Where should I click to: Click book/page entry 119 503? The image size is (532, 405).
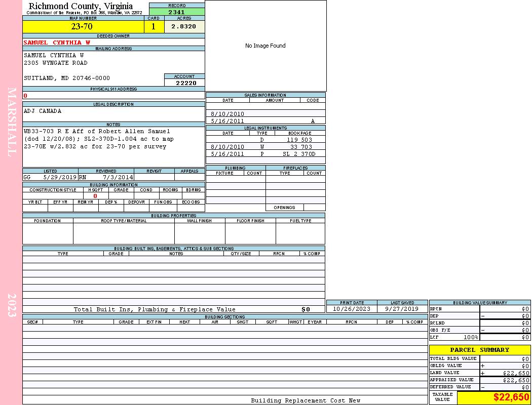pyautogui.click(x=299, y=139)
